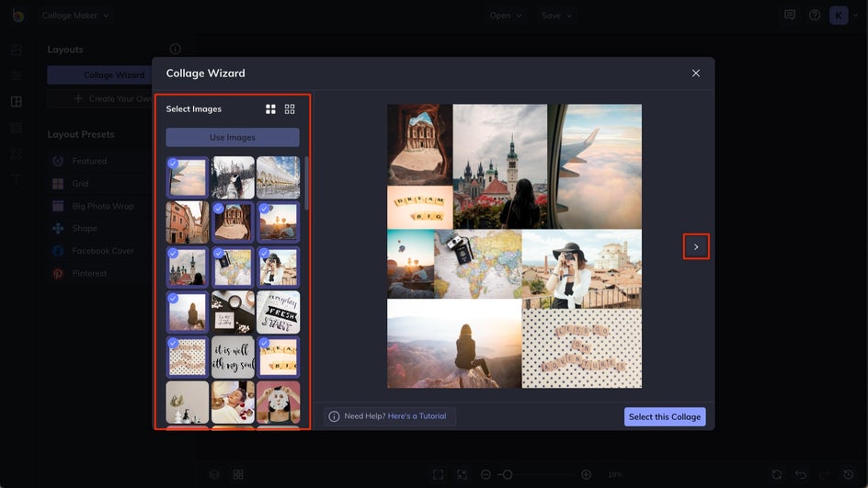
Task: Select the white arches thumbnail in Select Images
Action: pyautogui.click(x=278, y=177)
